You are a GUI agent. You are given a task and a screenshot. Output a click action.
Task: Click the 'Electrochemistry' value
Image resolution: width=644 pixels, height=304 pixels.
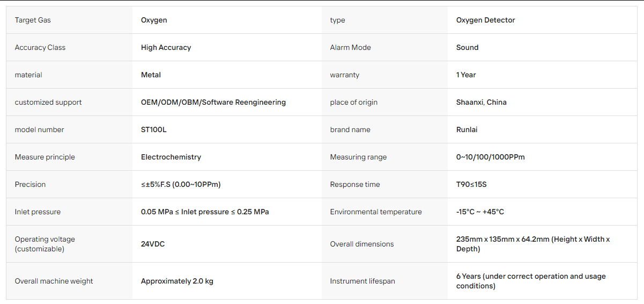click(171, 157)
